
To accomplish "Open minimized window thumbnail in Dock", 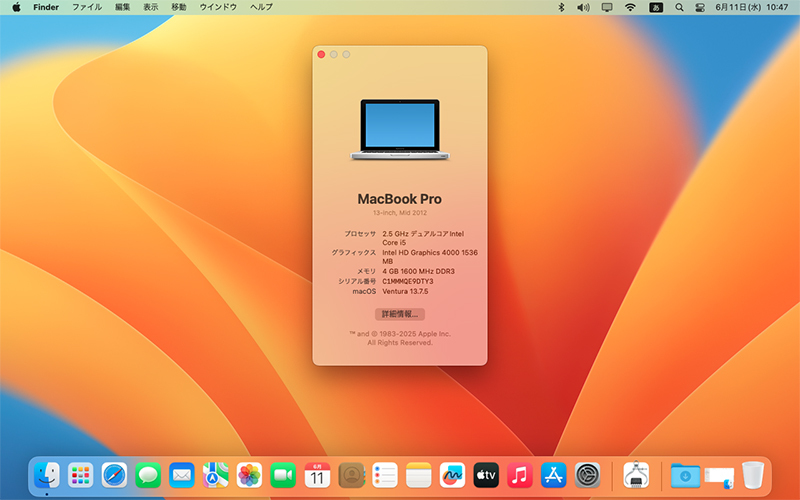I will click(x=719, y=477).
